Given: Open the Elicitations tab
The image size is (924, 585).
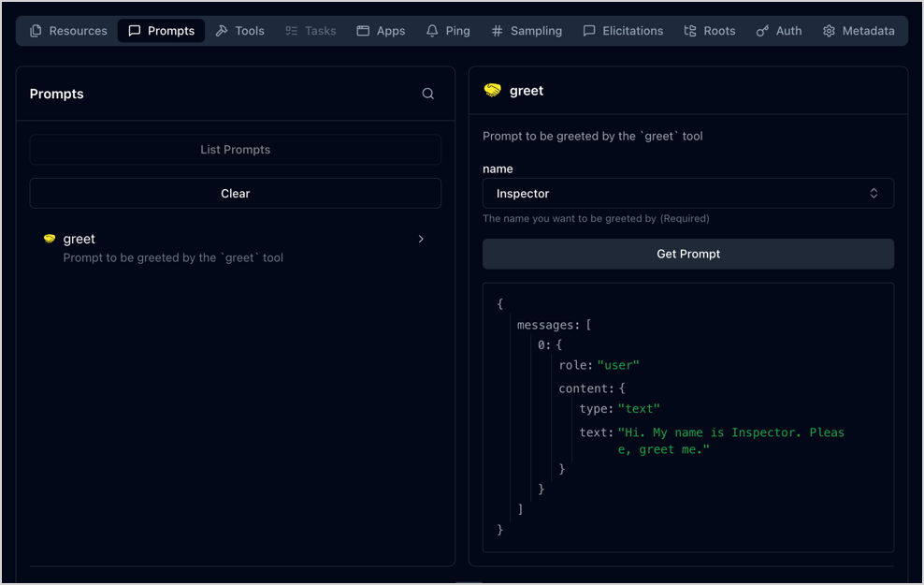Looking at the screenshot, I should [x=623, y=31].
